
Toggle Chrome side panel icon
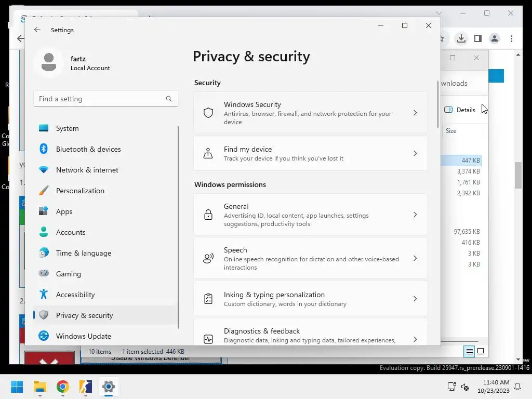478,38
